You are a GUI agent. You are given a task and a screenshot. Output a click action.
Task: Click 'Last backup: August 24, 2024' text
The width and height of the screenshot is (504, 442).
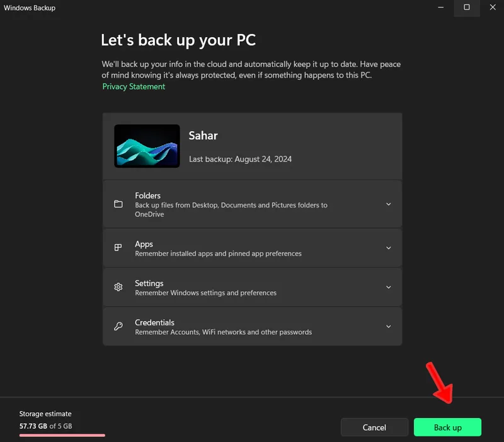[241, 160]
